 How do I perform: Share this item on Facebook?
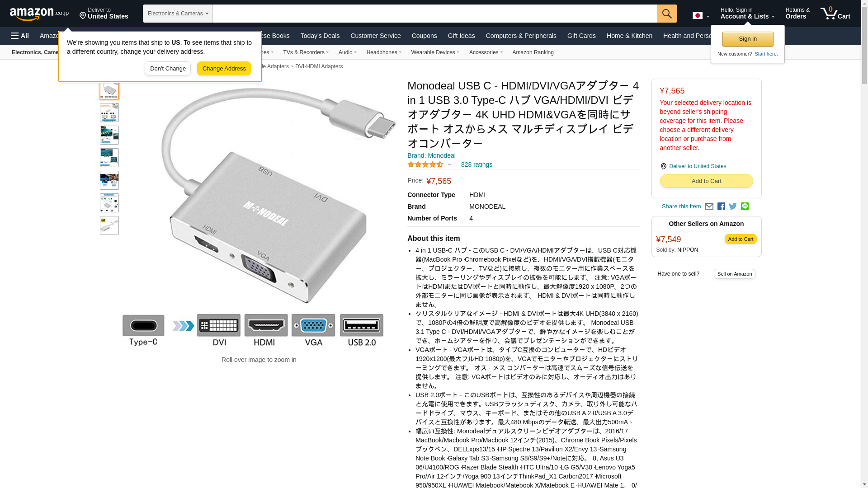[x=721, y=206]
